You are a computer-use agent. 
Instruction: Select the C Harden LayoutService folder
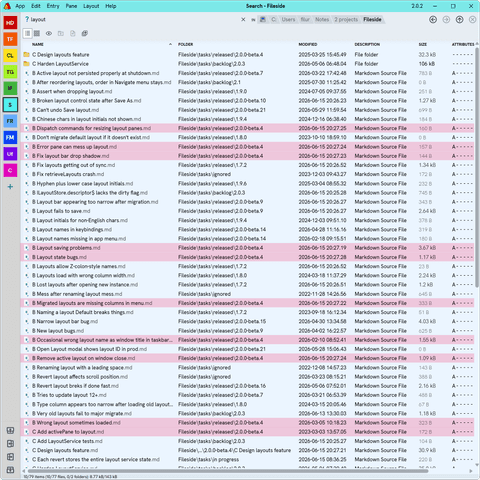pyautogui.click(x=248, y=64)
